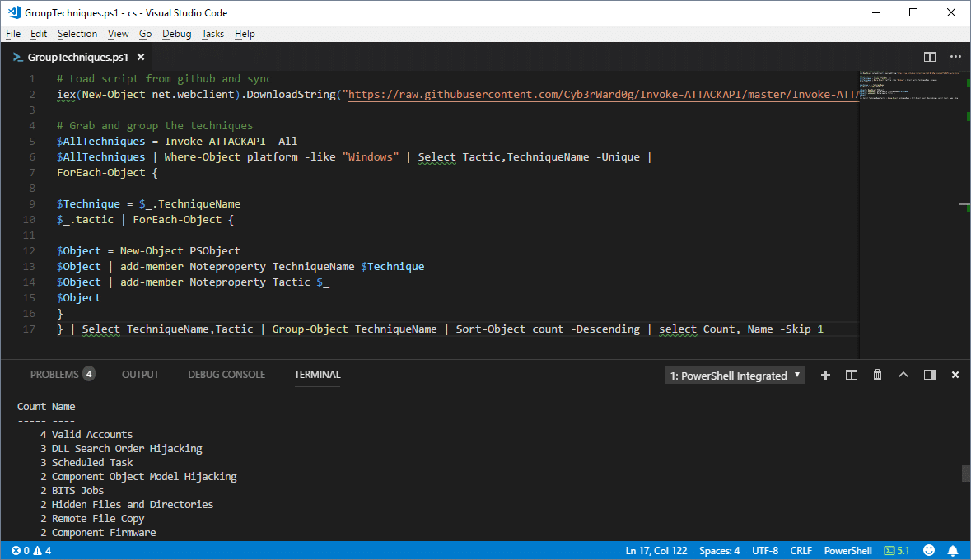Click the PowerShell version 5.1 indicator

pyautogui.click(x=897, y=551)
